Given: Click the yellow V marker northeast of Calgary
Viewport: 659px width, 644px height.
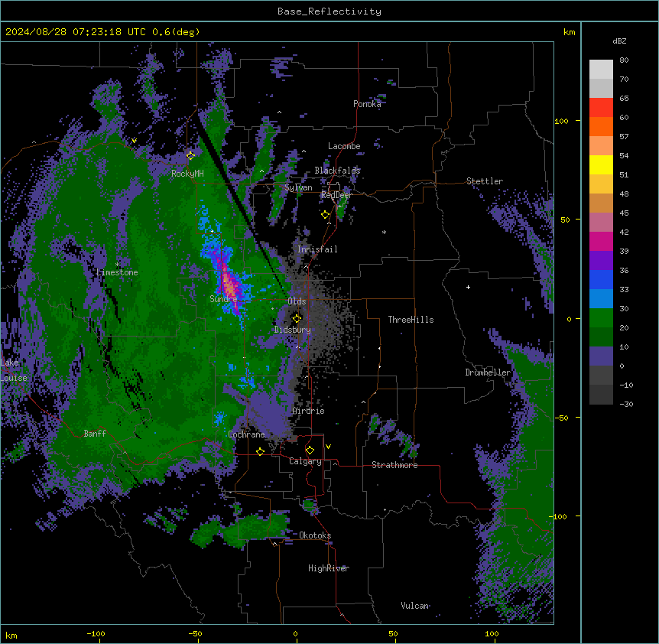Looking at the screenshot, I should pyautogui.click(x=328, y=447).
